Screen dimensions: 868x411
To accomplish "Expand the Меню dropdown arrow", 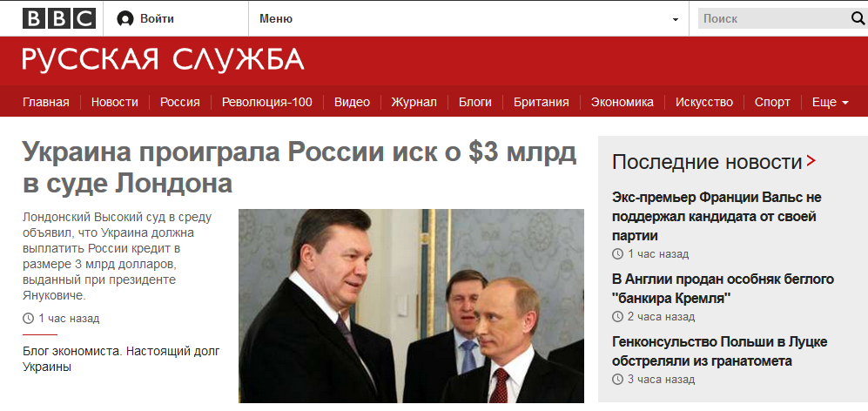I will click(676, 20).
